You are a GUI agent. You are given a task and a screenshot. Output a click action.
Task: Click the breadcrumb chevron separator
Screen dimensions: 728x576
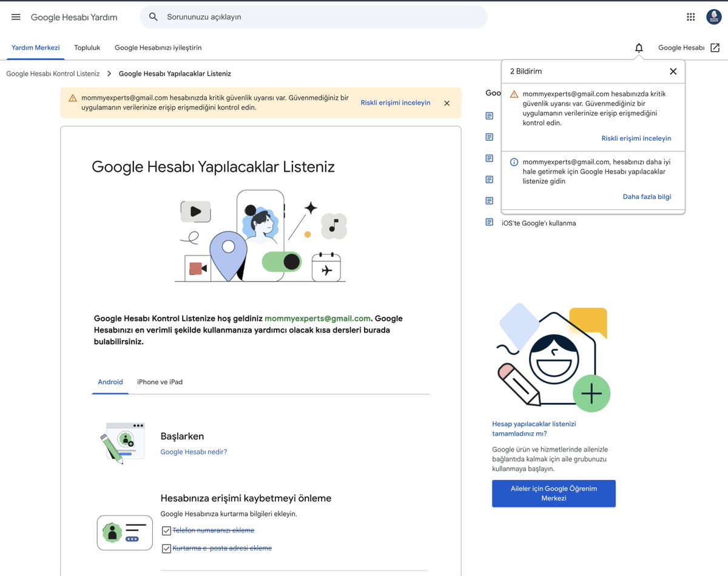109,73
